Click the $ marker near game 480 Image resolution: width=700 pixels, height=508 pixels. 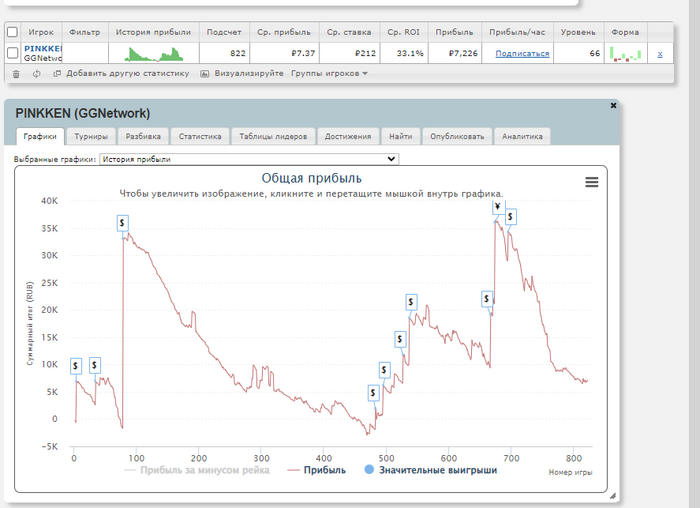(x=373, y=393)
